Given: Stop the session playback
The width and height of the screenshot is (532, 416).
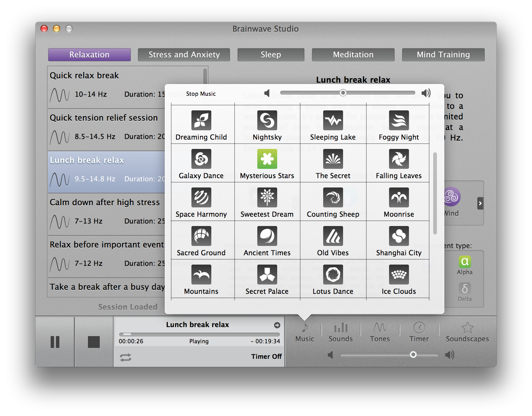Looking at the screenshot, I should (x=94, y=342).
